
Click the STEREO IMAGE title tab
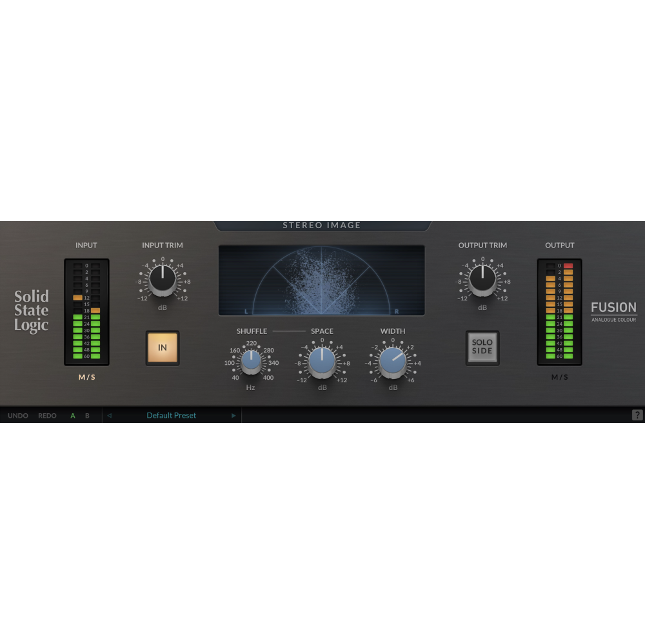click(322, 226)
